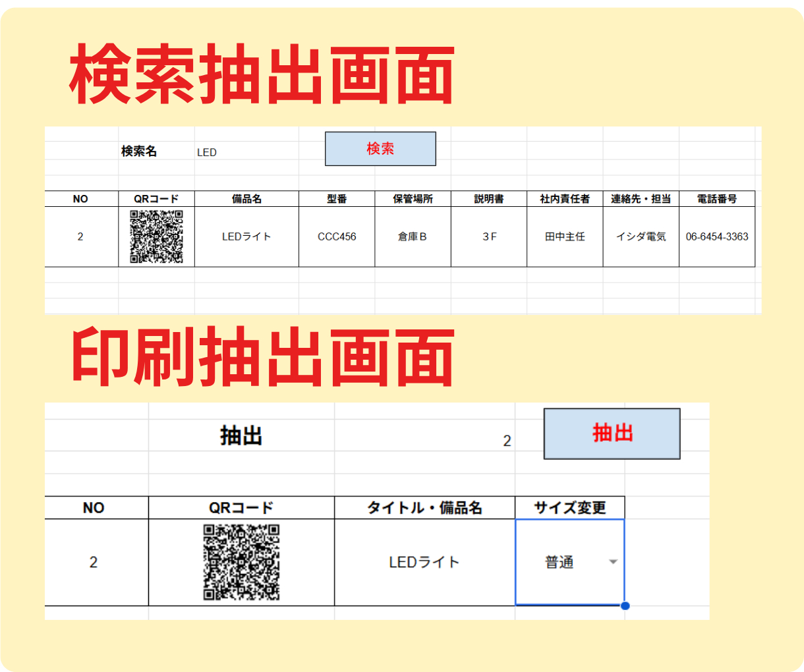
Task: Click the NO header in the print table
Action: tap(96, 508)
